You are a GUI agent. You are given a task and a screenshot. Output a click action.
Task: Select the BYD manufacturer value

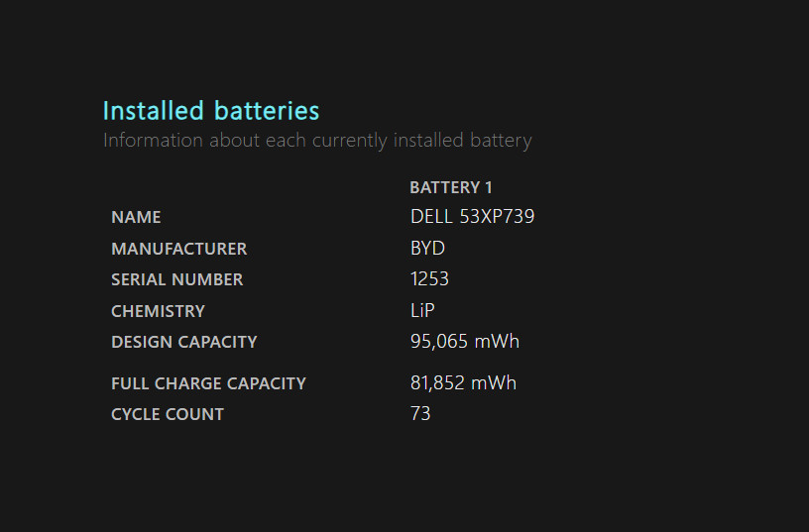(x=427, y=249)
